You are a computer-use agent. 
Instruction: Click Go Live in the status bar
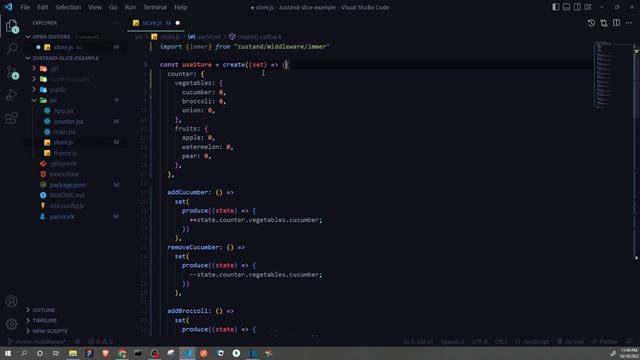pyautogui.click(x=571, y=342)
